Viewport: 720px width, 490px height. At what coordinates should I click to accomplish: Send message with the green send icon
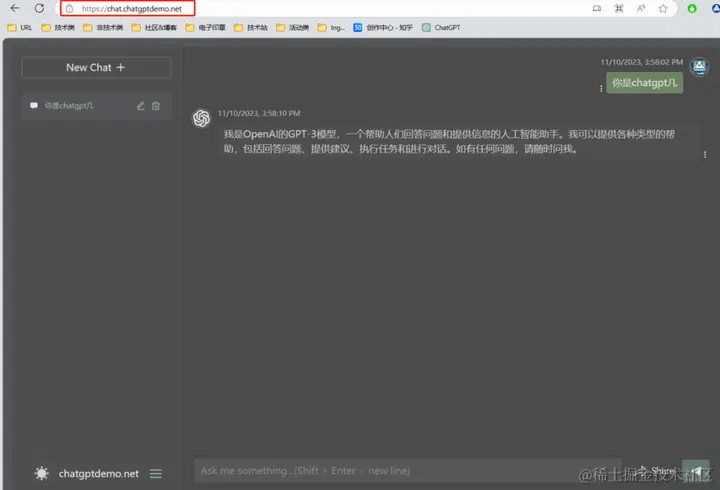(x=696, y=471)
